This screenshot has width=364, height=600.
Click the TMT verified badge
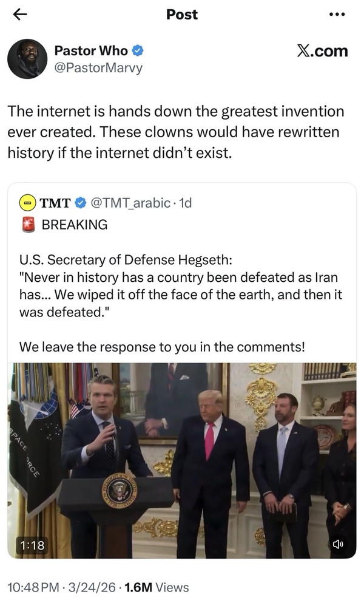point(81,203)
